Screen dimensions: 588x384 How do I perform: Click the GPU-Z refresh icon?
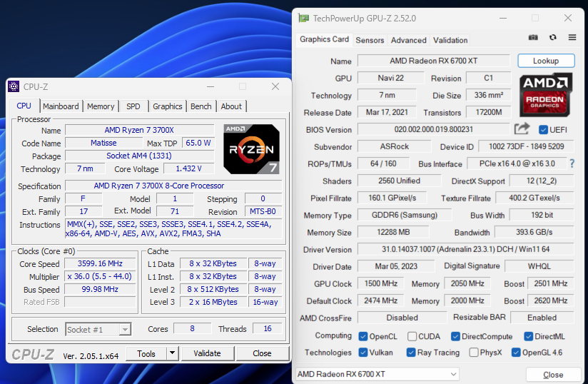pyautogui.click(x=553, y=37)
